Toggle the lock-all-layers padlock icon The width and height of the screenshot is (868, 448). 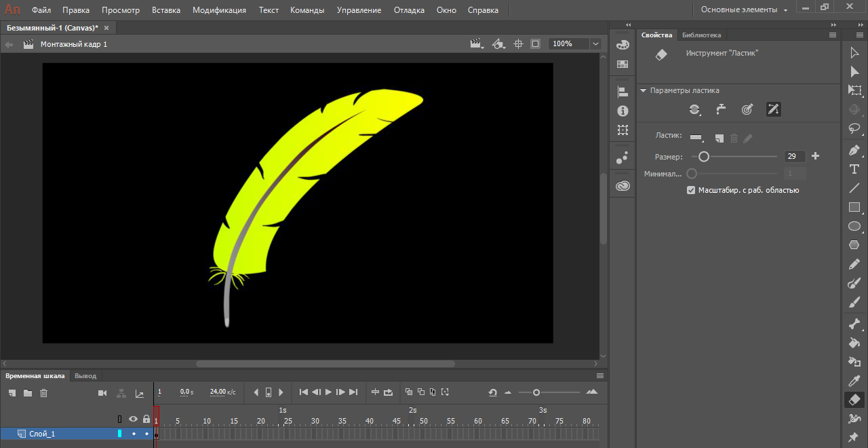point(146,419)
